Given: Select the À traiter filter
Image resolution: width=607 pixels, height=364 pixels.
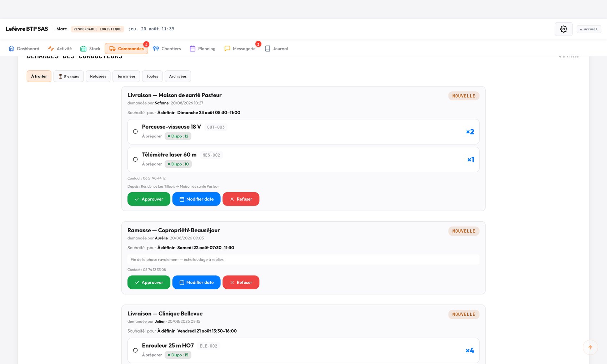Looking at the screenshot, I should (39, 76).
